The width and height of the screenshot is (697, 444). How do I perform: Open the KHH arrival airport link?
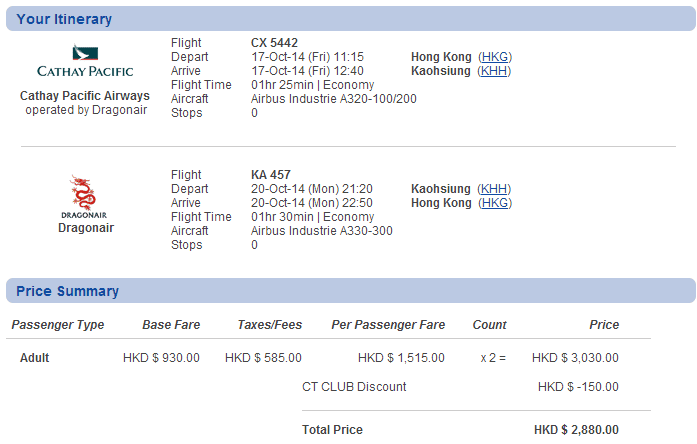tap(495, 71)
